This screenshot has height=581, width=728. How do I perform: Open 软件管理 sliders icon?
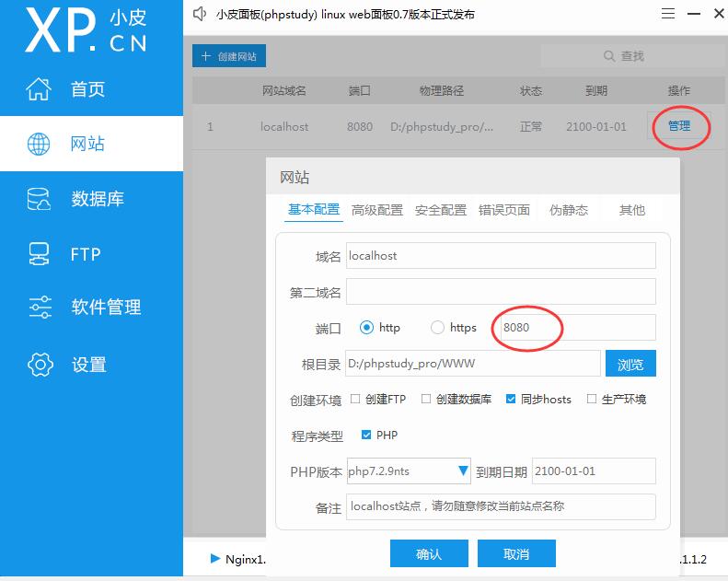[x=40, y=307]
